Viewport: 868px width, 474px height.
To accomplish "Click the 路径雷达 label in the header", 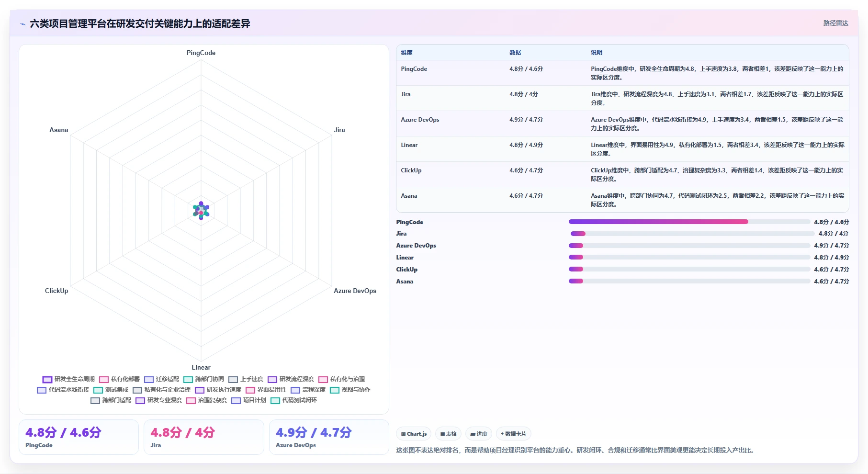I will click(835, 23).
